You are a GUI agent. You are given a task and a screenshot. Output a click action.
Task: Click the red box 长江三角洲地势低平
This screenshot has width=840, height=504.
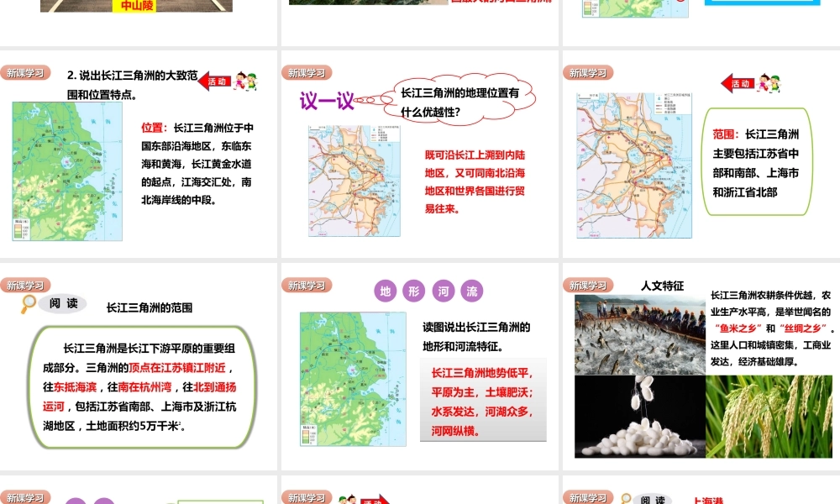point(483,401)
